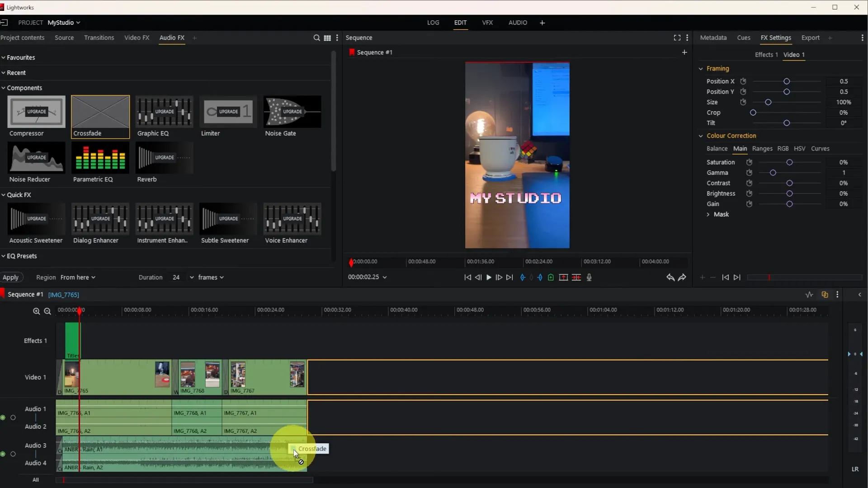Toggle the Audio 1 mute circle
This screenshot has height=488, width=868.
[x=13, y=418]
